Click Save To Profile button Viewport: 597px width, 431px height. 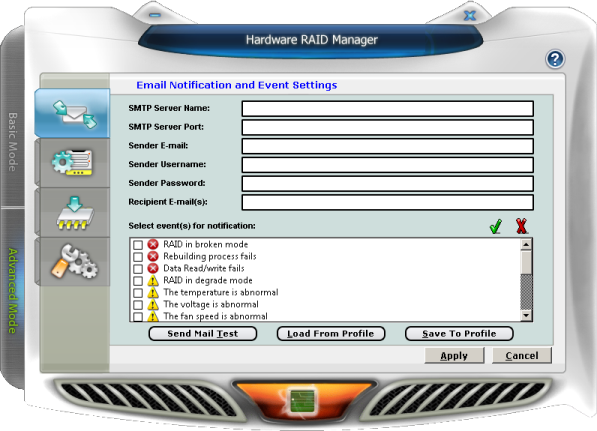pyautogui.click(x=459, y=334)
